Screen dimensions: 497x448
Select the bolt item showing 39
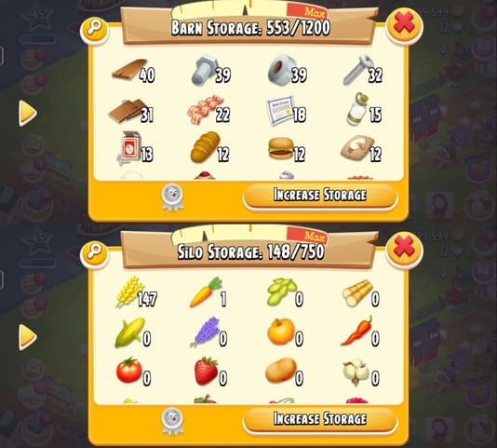point(210,71)
